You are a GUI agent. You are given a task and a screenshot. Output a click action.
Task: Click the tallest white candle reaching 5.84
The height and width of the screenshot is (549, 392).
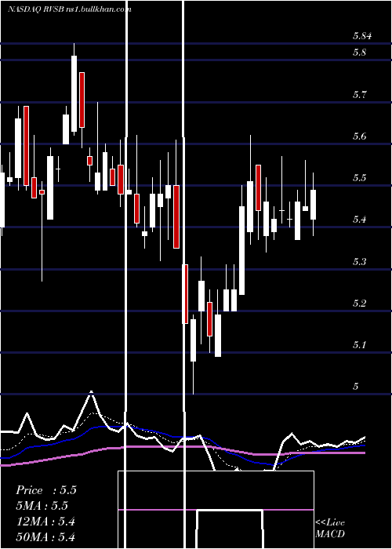tap(74, 93)
